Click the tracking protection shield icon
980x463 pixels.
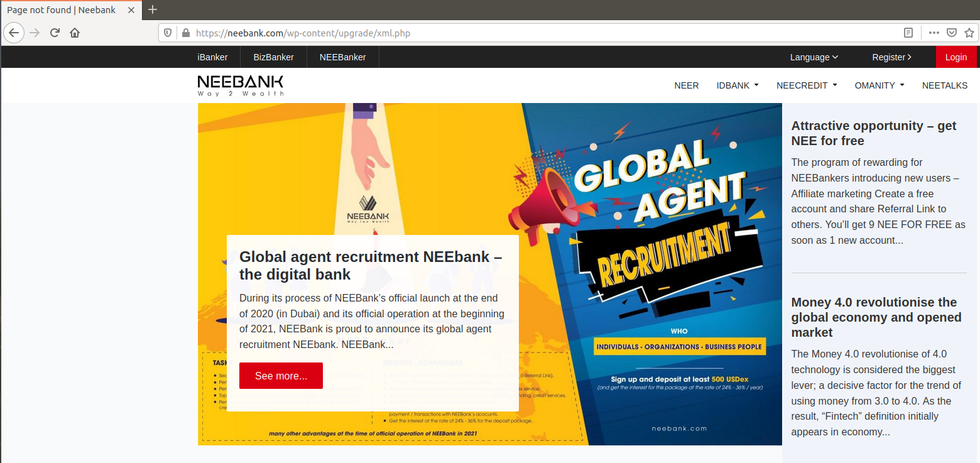[x=168, y=33]
